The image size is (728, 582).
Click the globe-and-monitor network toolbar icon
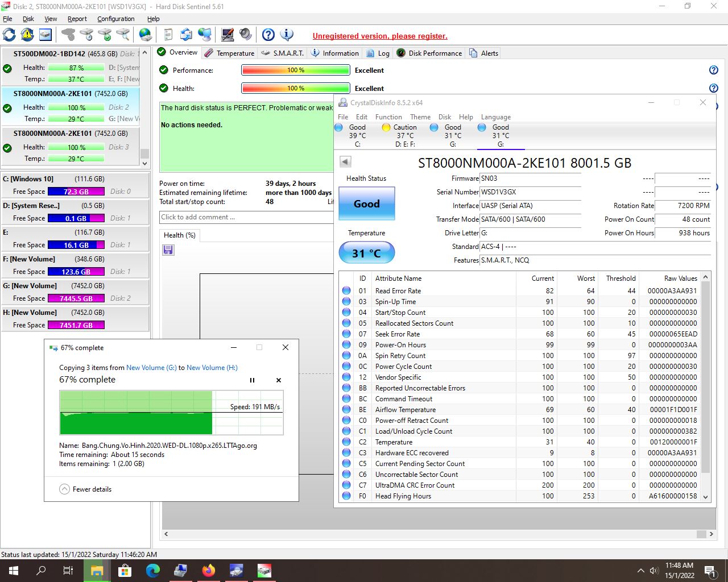[x=205, y=35]
